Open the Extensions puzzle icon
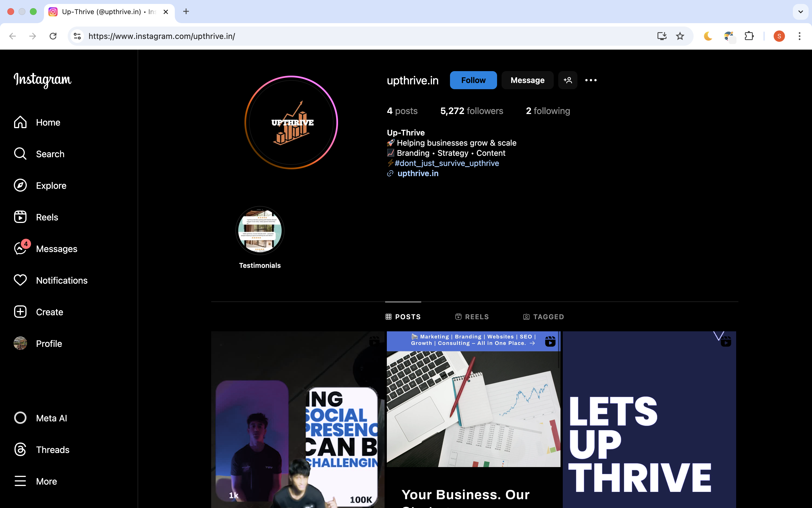The height and width of the screenshot is (508, 812). tap(749, 36)
